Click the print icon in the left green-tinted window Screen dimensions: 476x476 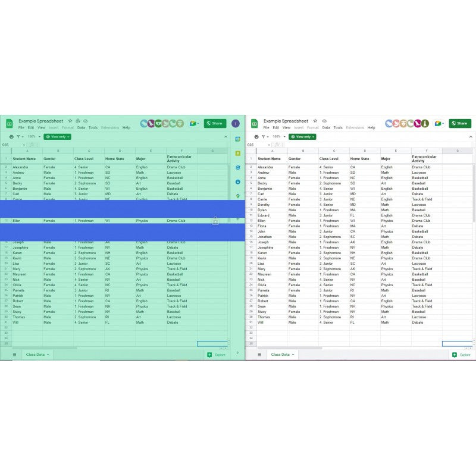pyautogui.click(x=11, y=137)
